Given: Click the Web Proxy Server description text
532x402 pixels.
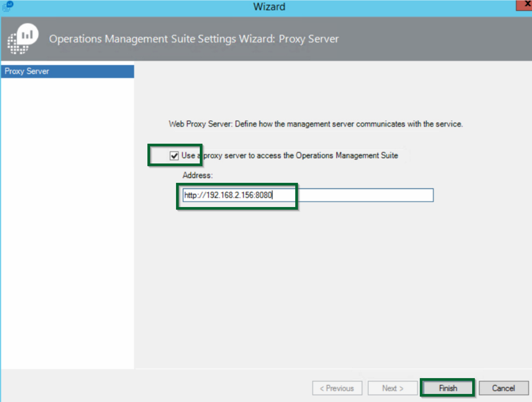Looking at the screenshot, I should point(316,124).
